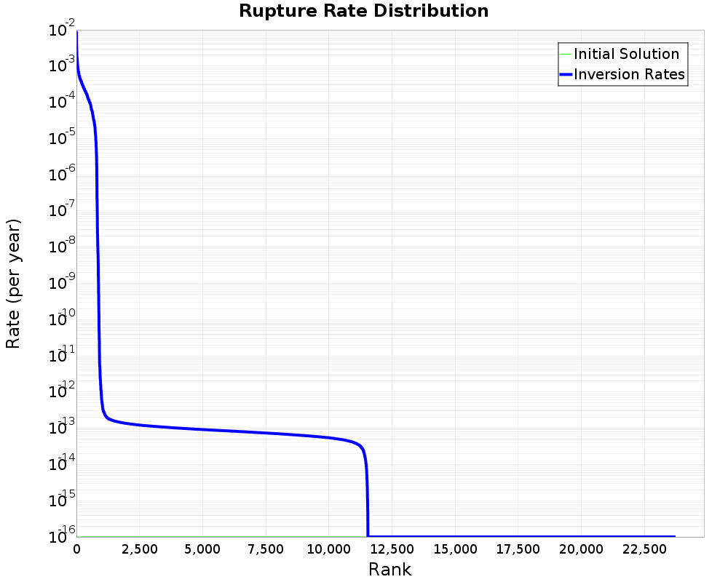
Task: Click the 10^-11 rate axis tick label
Action: coord(61,354)
